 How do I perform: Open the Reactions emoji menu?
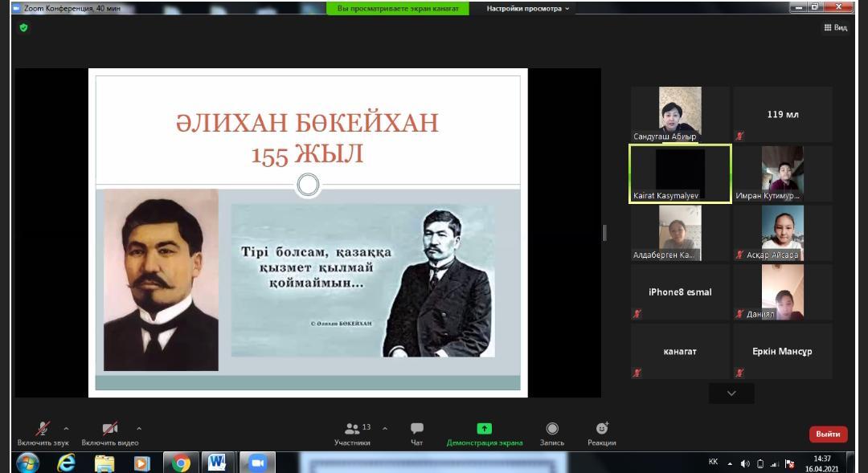click(602, 429)
